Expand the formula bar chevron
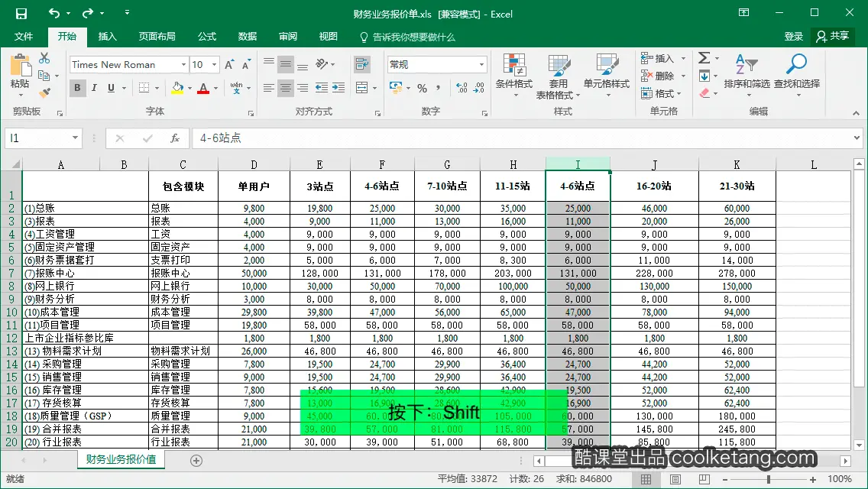Screen dimensions: 868x489 857,138
